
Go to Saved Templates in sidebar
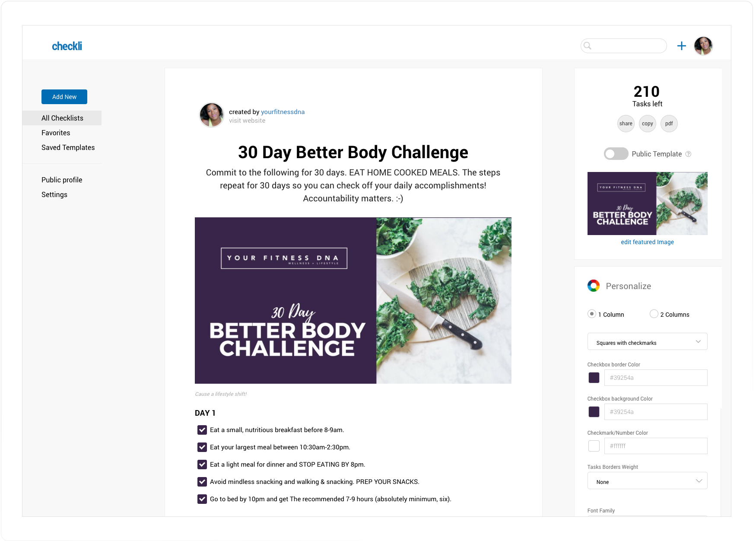68,147
